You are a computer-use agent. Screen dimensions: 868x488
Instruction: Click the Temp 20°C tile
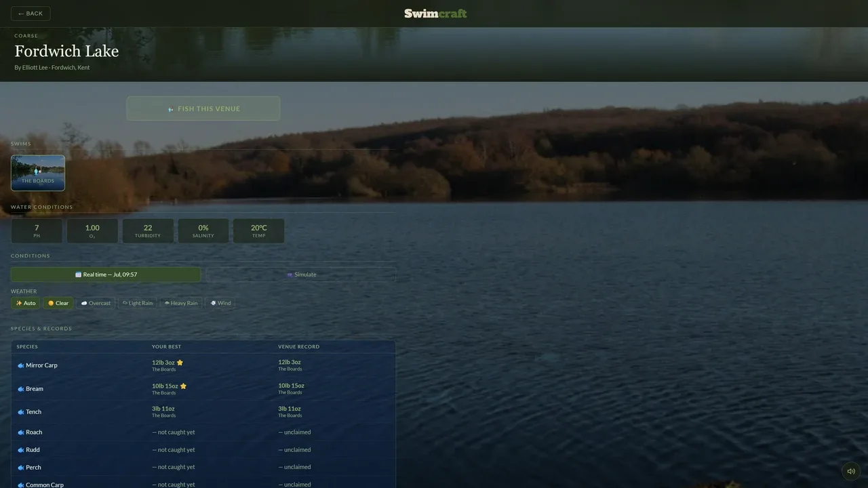pyautogui.click(x=259, y=230)
